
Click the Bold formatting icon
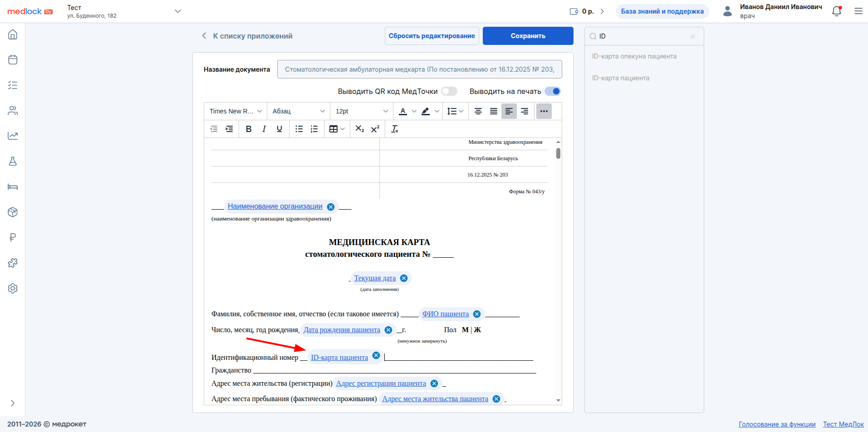pos(249,129)
